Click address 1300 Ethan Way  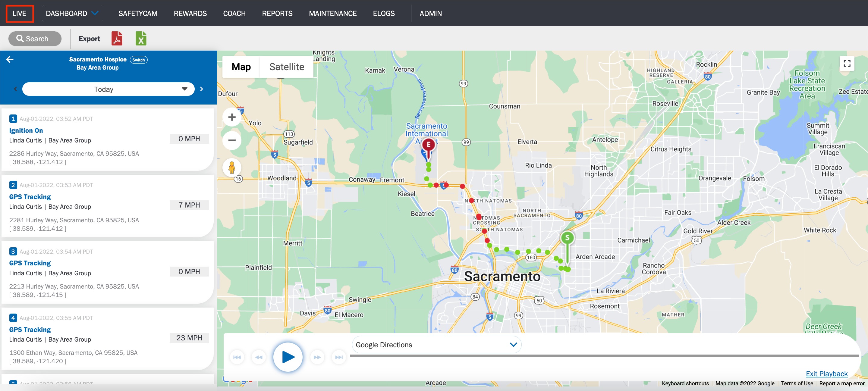pyautogui.click(x=74, y=353)
